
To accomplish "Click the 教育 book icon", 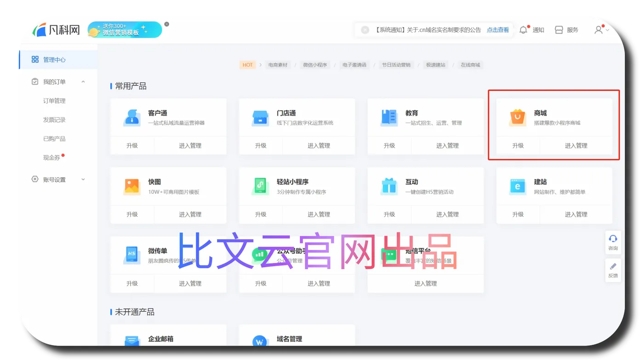I will point(389,118).
